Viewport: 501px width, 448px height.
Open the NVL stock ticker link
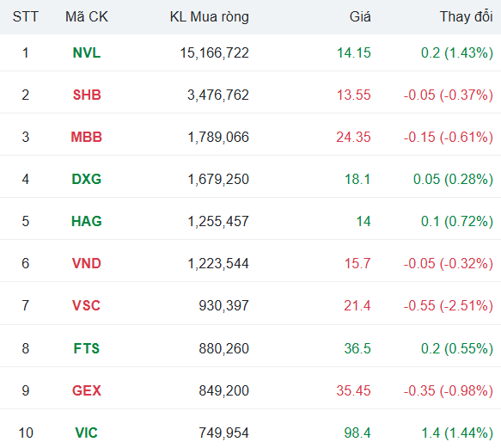[87, 52]
